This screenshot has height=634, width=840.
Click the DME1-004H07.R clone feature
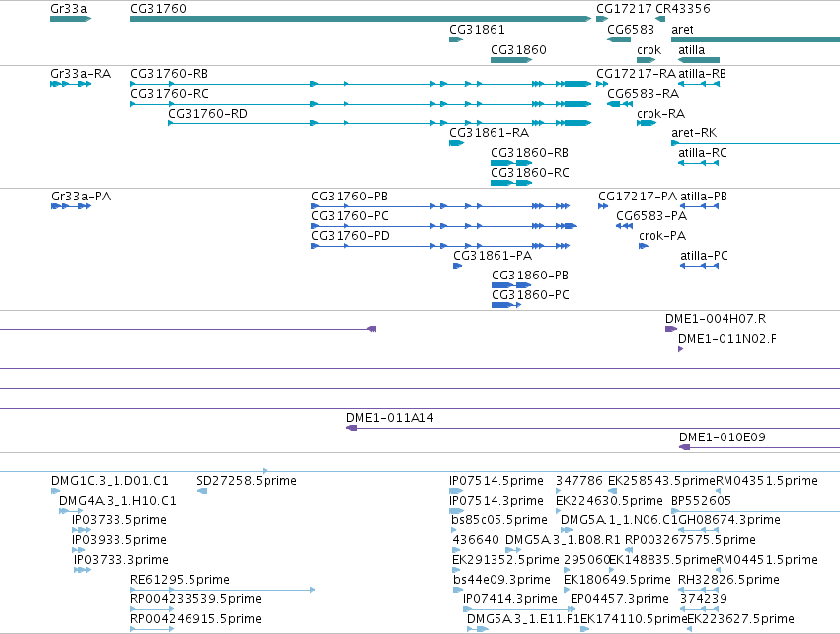pos(671,329)
